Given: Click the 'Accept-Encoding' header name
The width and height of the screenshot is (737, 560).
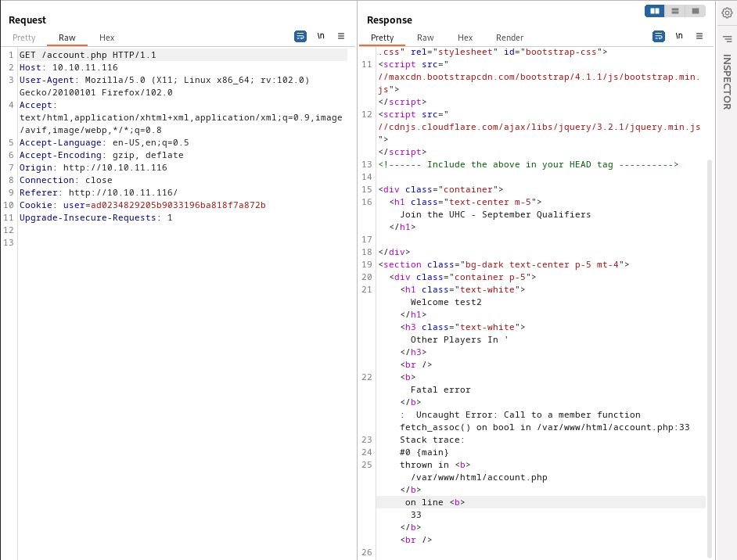Looking at the screenshot, I should 60,155.
